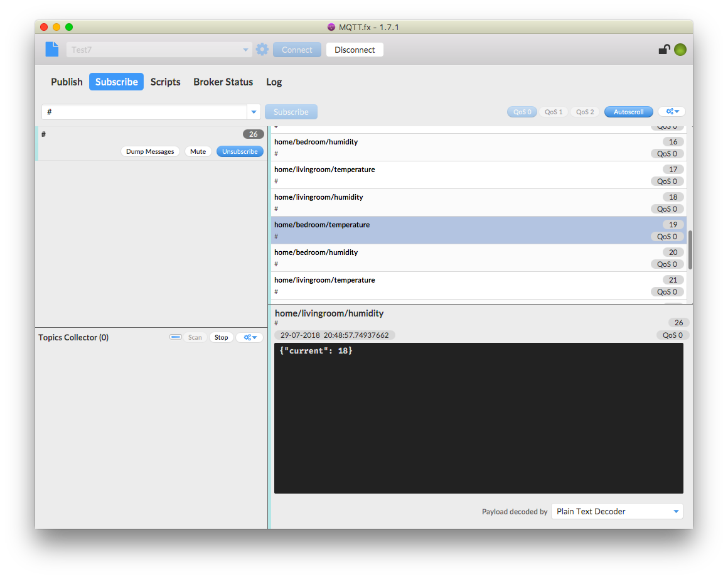
Task: Click the Topics Collector (0) label
Action: click(73, 337)
